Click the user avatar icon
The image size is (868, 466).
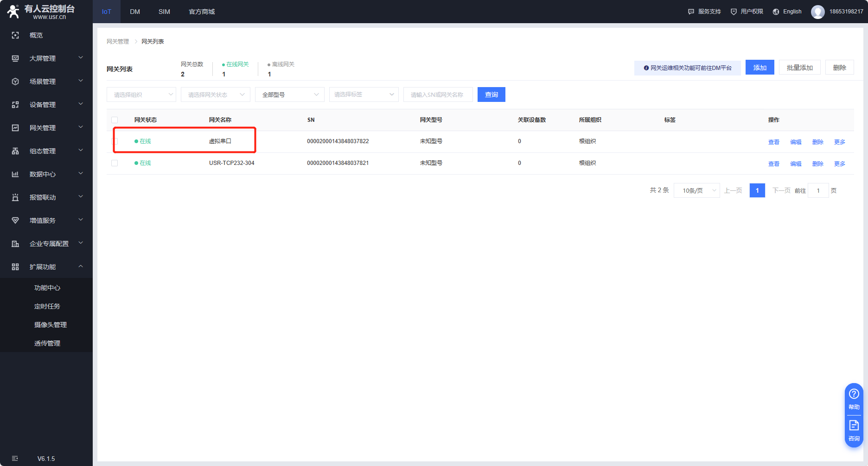click(x=817, y=12)
